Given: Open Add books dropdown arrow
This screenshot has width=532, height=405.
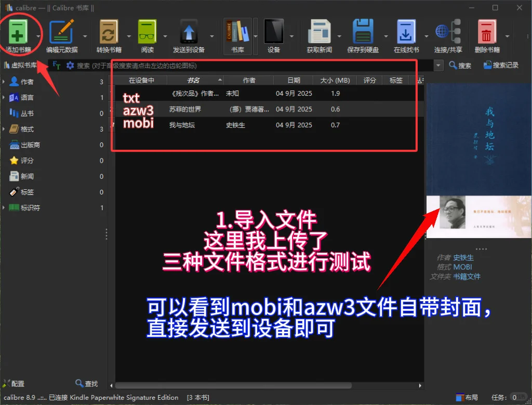Looking at the screenshot, I should (x=38, y=36).
